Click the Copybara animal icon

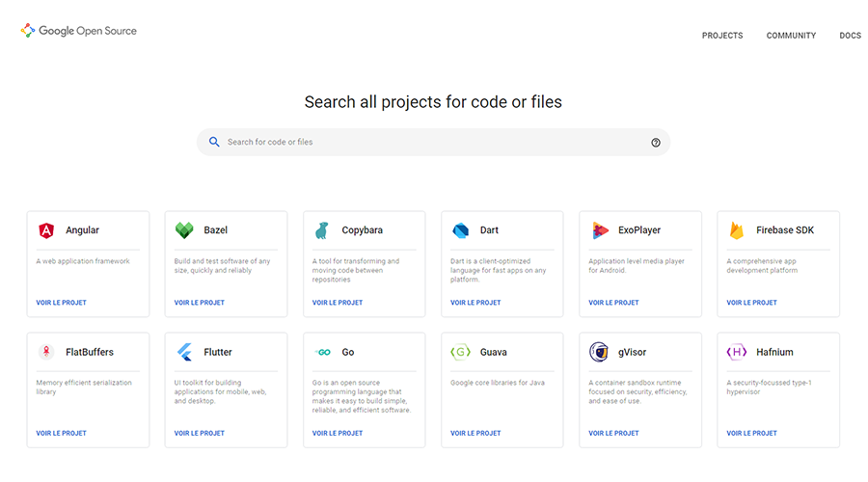321,230
